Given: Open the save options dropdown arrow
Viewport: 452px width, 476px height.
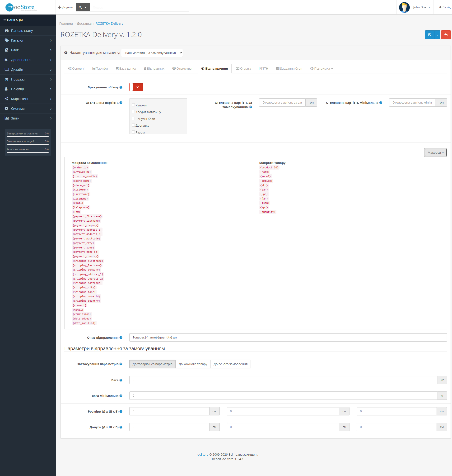Looking at the screenshot, I should 437,35.
